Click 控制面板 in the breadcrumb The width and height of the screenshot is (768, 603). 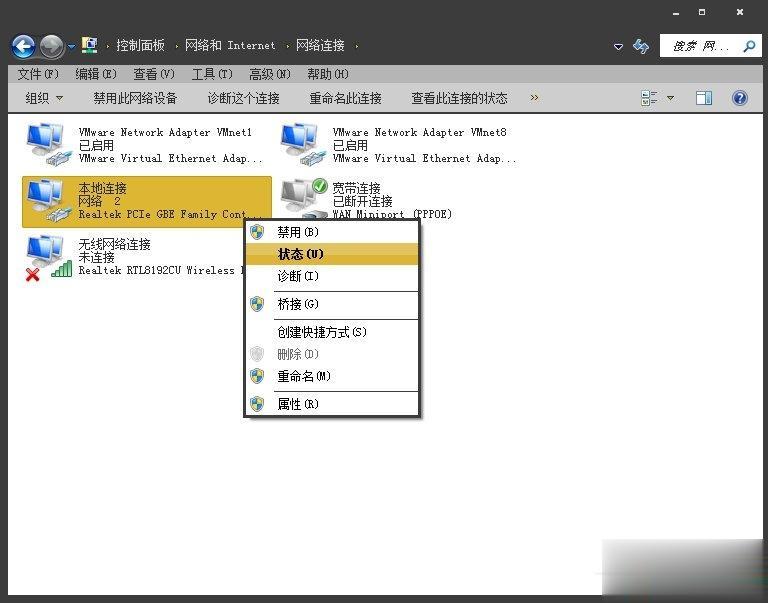(x=140, y=46)
